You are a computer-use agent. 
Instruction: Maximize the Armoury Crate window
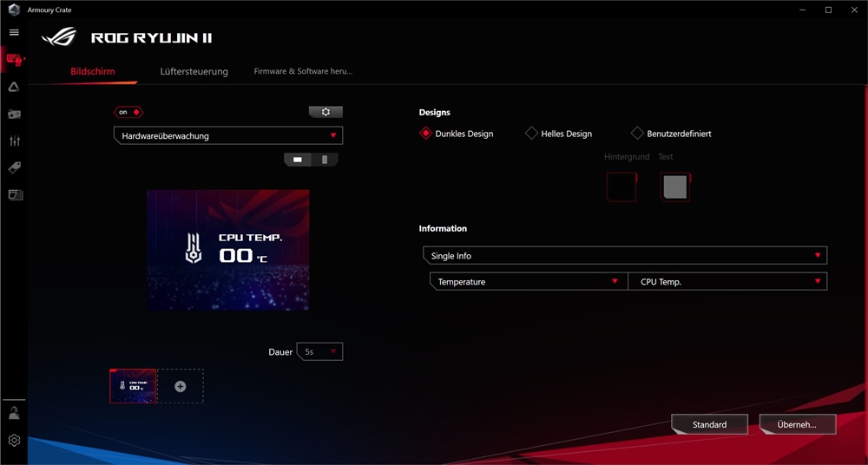point(829,10)
